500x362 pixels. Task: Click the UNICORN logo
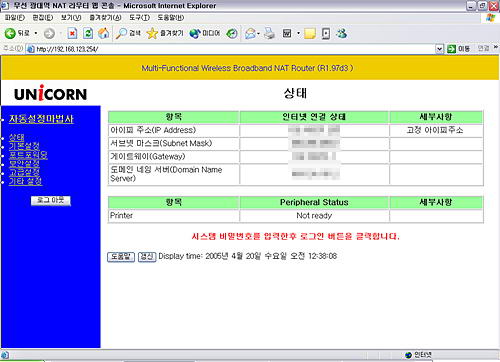tap(50, 93)
